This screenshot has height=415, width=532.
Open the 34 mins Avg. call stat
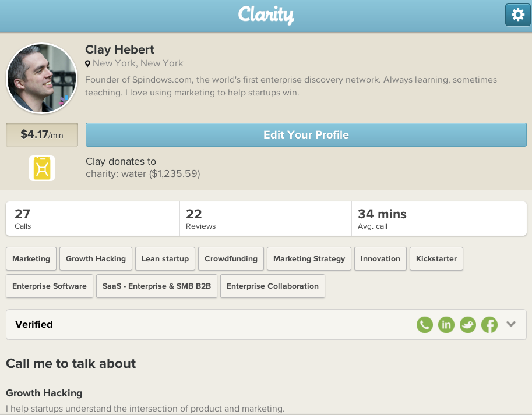pyautogui.click(x=439, y=219)
